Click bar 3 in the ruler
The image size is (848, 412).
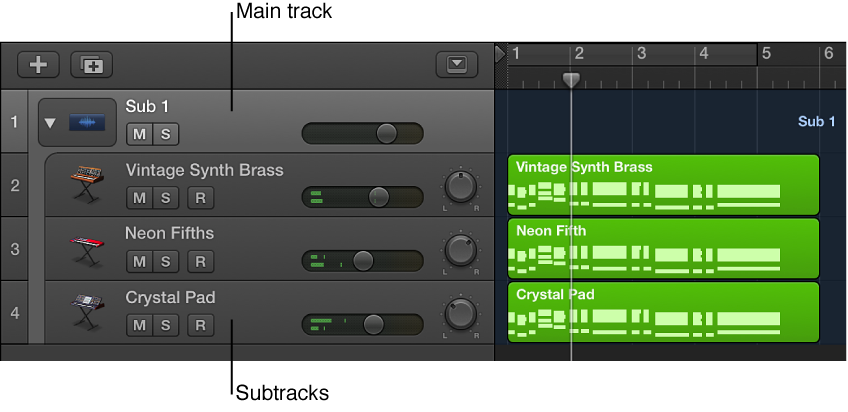642,54
